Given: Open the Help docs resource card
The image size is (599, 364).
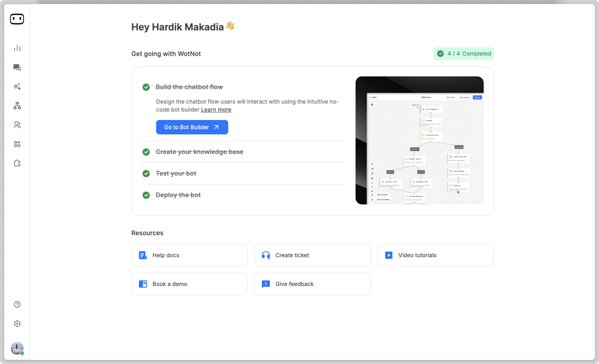Looking at the screenshot, I should coord(189,255).
